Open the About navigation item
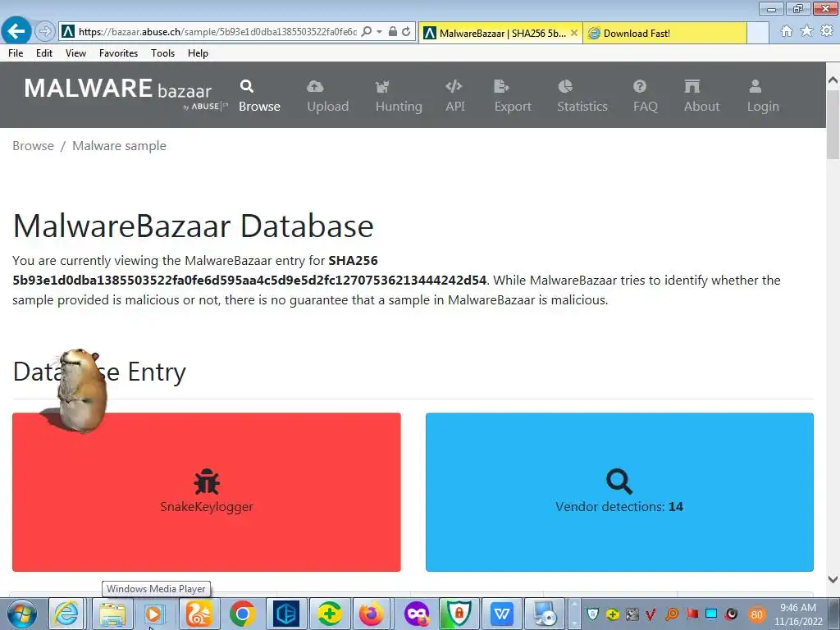This screenshot has width=840, height=630. (701, 97)
